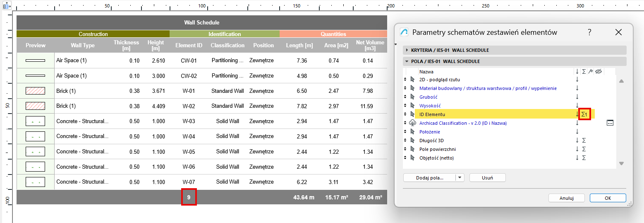
Task: Click the sum column header icon
Action: [584, 72]
